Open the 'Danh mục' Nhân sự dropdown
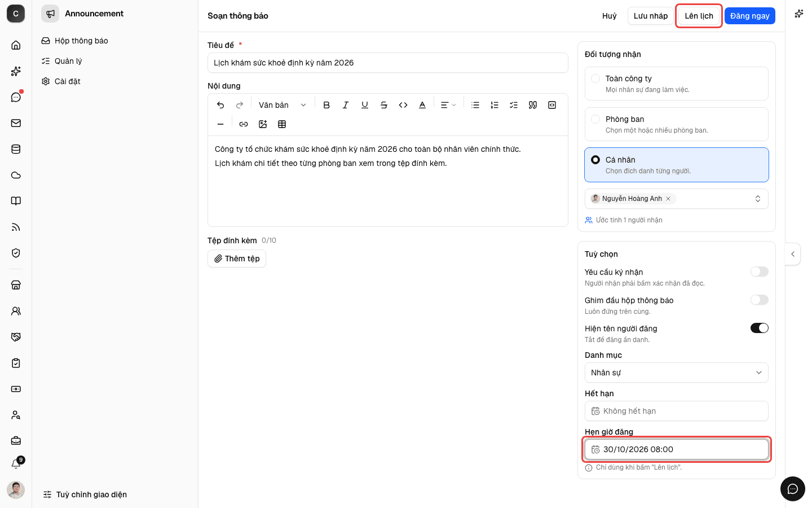Viewport: 812px width, 508px height. 677,373
